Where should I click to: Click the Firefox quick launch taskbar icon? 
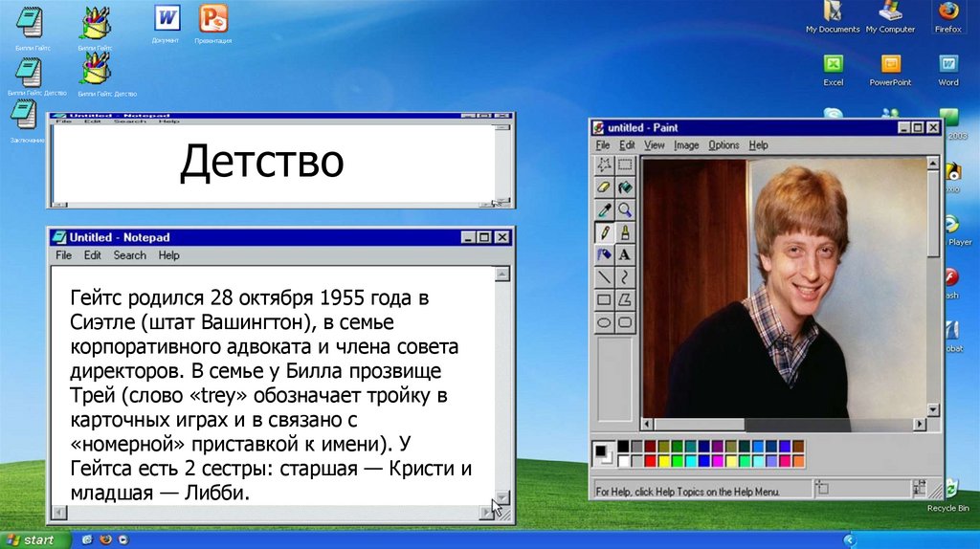105,539
